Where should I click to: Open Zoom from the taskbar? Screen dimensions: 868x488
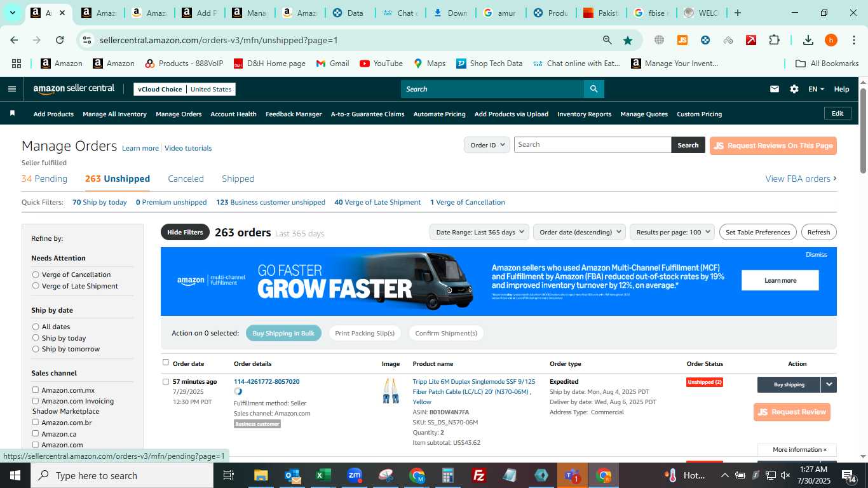(x=355, y=475)
